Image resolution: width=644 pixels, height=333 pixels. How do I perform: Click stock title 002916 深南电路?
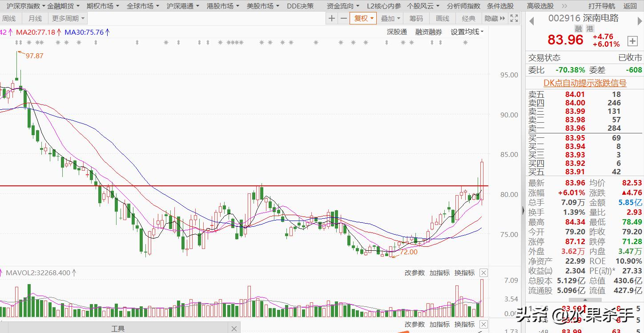584,18
